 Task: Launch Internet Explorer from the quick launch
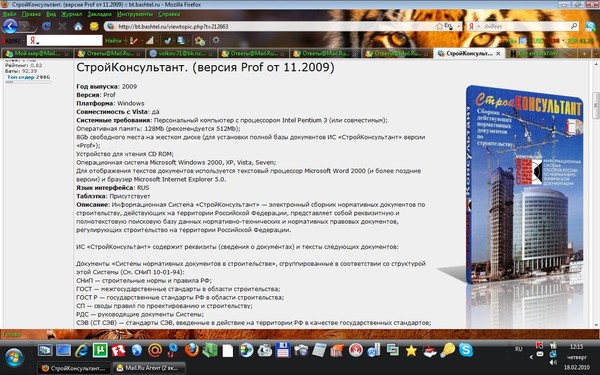pyautogui.click(x=82, y=350)
